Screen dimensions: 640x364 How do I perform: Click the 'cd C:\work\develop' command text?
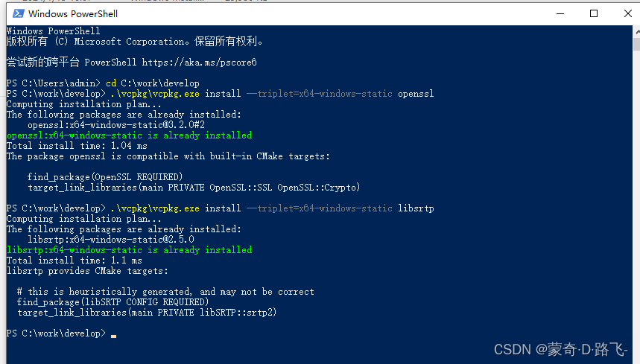point(153,83)
